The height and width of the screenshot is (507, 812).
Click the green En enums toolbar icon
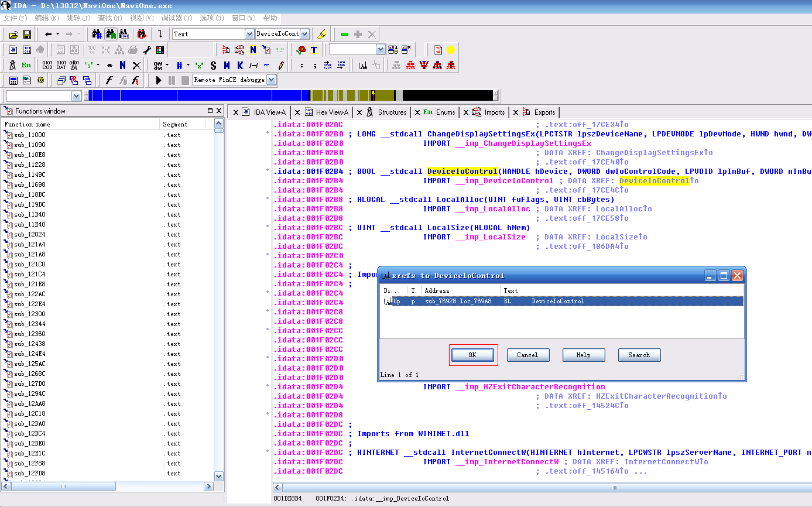[x=26, y=65]
